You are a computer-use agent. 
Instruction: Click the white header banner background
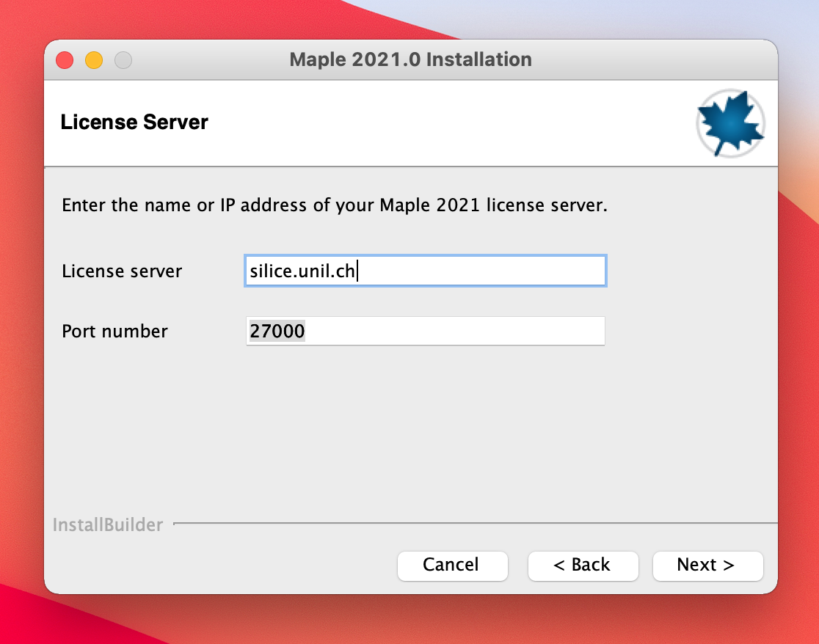point(440,123)
